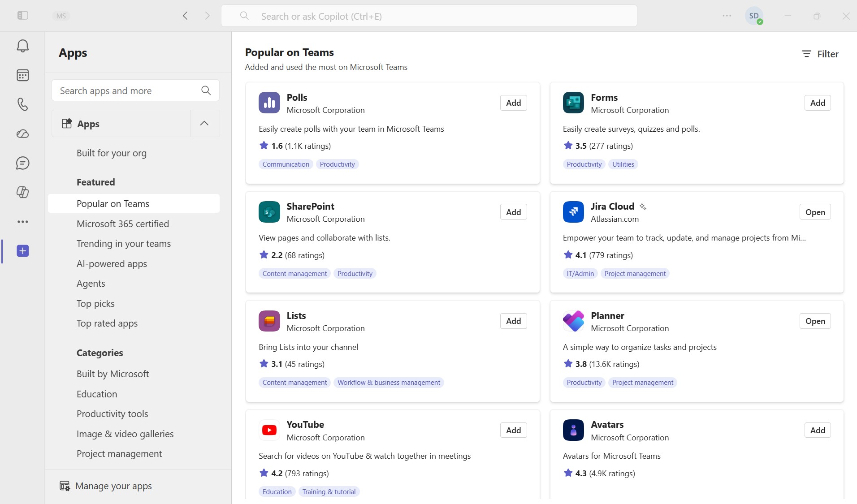Go forward with the right arrow
The image size is (857, 504).
207,16
